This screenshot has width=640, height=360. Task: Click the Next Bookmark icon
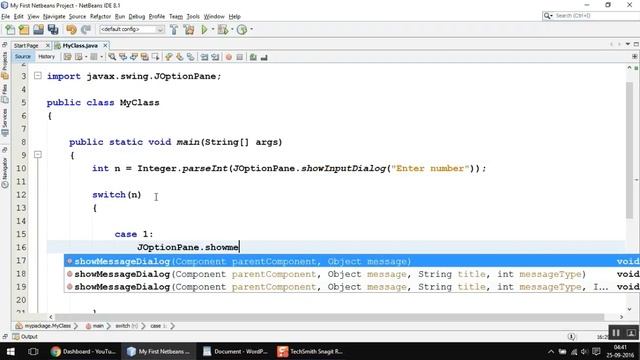click(180, 57)
